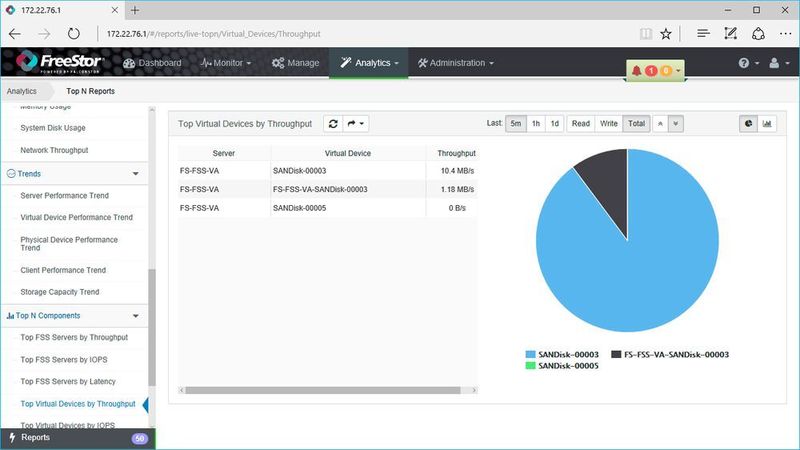This screenshot has width=800, height=450.
Task: Select Top Virtual Devices by Throughput
Action: pos(78,404)
